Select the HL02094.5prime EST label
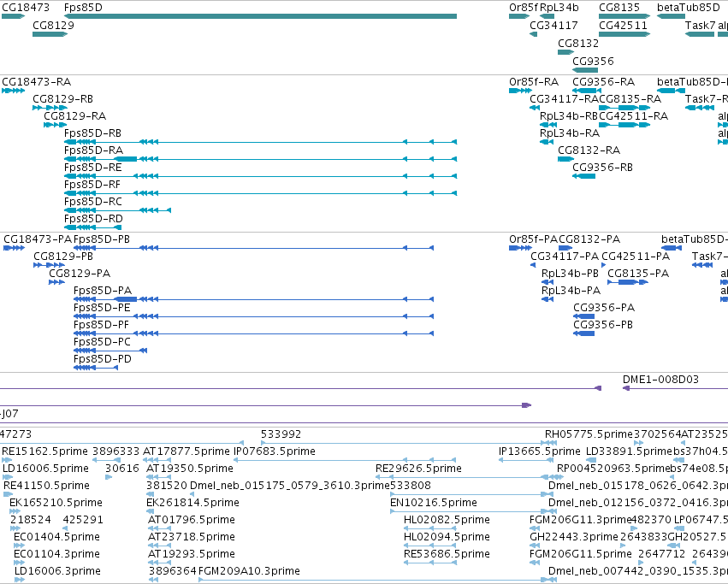Screen dimensions: 728x584 (x=447, y=537)
